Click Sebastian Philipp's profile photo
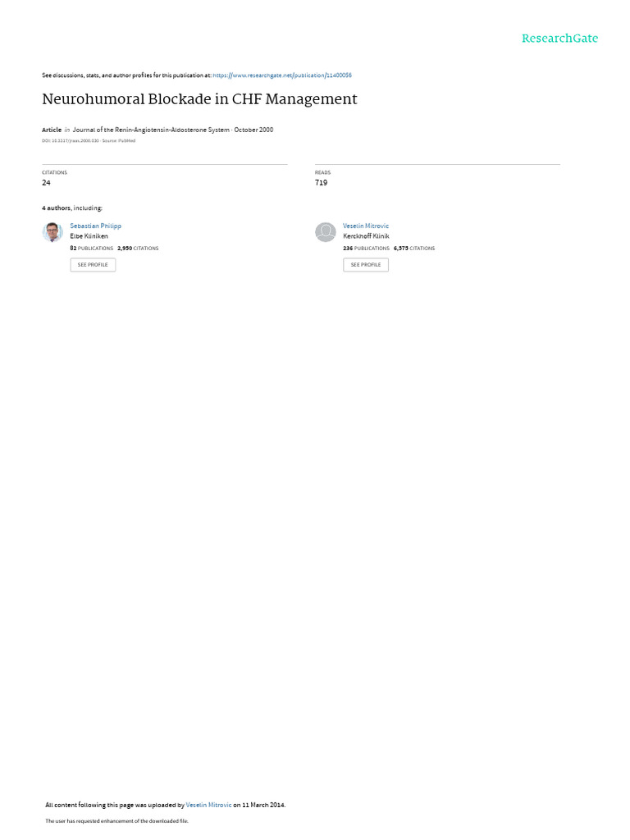This screenshot has height=840, width=630. click(52, 232)
